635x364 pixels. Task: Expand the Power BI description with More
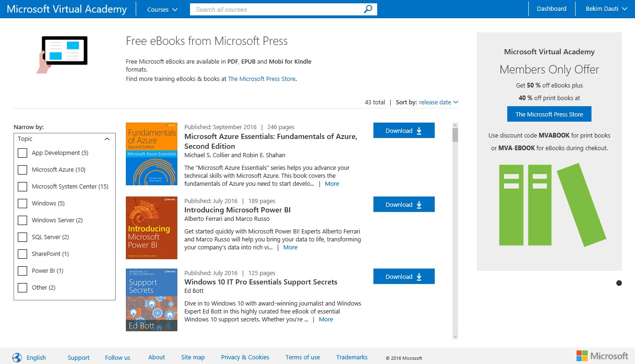tap(290, 248)
